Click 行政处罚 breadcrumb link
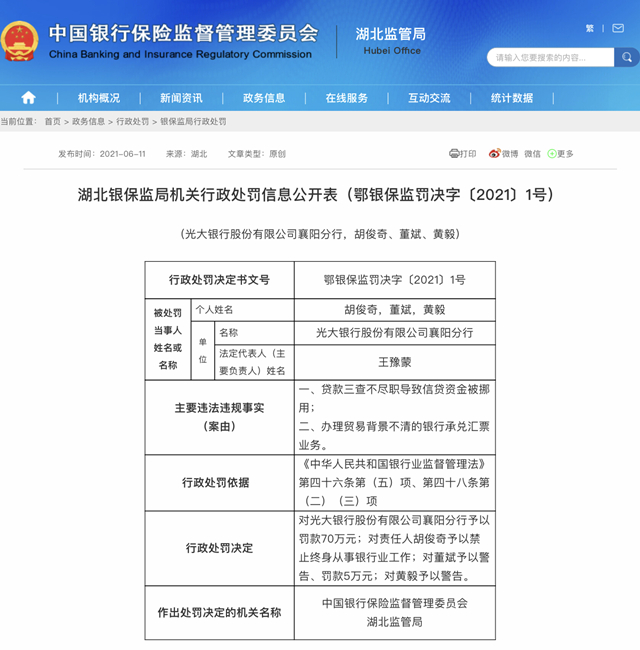Screen dimensions: 640x650 click(x=132, y=121)
